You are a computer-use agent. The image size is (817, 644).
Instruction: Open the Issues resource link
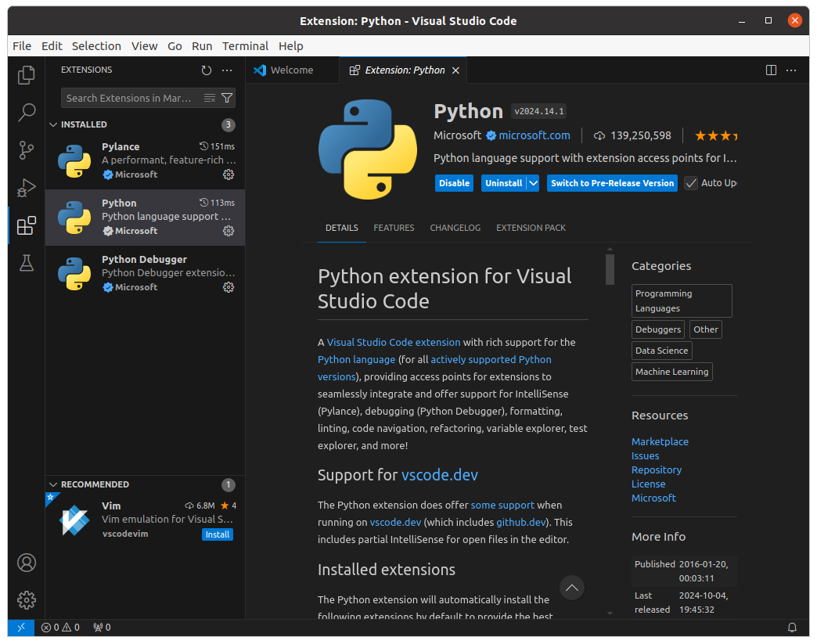(x=645, y=456)
